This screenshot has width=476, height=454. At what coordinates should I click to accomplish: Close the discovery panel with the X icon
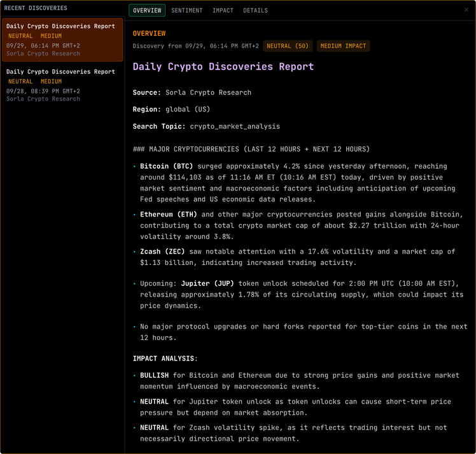[466, 10]
